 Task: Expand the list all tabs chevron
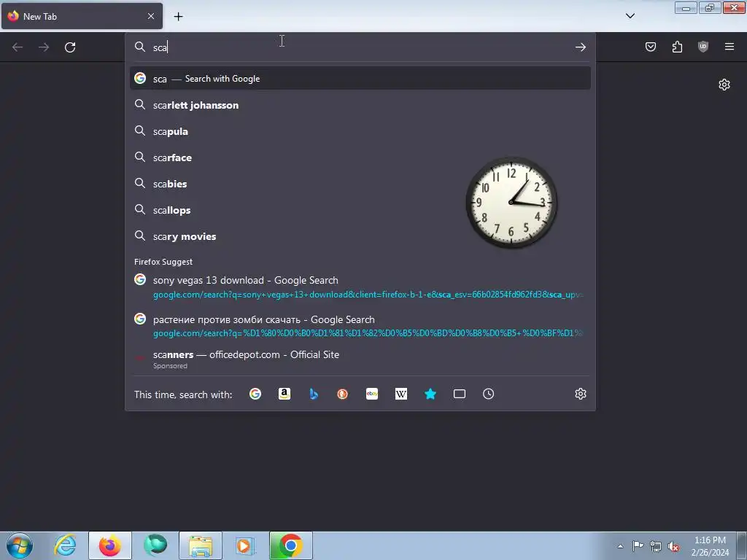point(630,16)
